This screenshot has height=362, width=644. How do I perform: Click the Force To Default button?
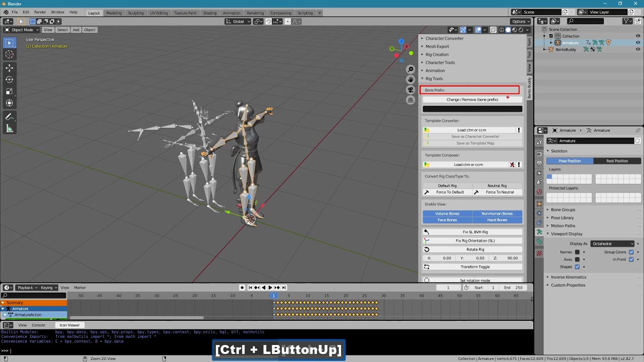(x=447, y=192)
